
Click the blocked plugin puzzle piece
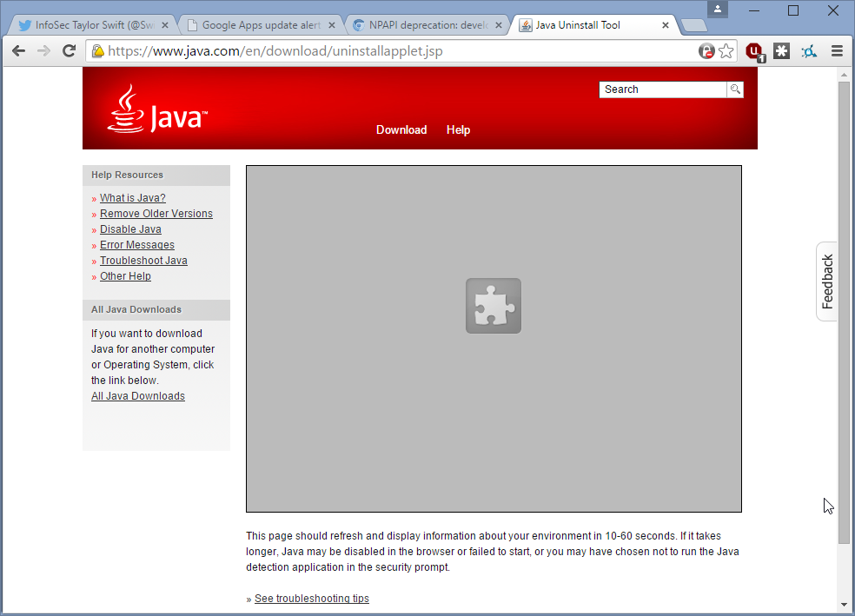(x=494, y=306)
